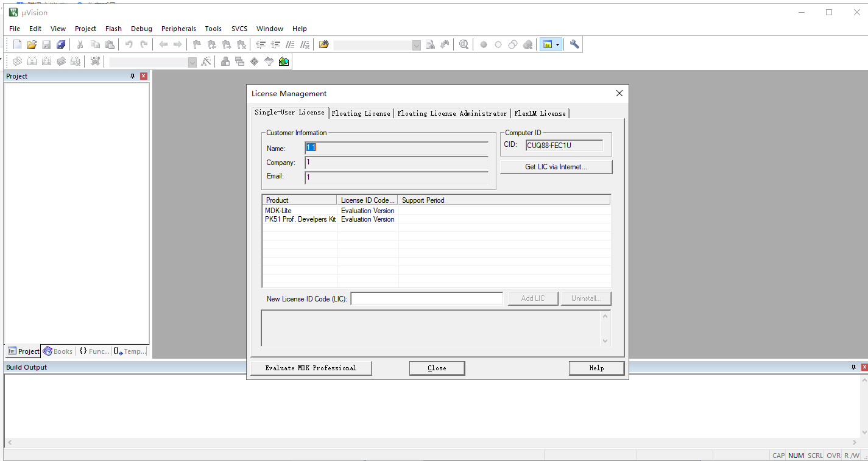This screenshot has width=868, height=461.
Task: Click the Name field in Customer Information
Action: click(x=397, y=148)
